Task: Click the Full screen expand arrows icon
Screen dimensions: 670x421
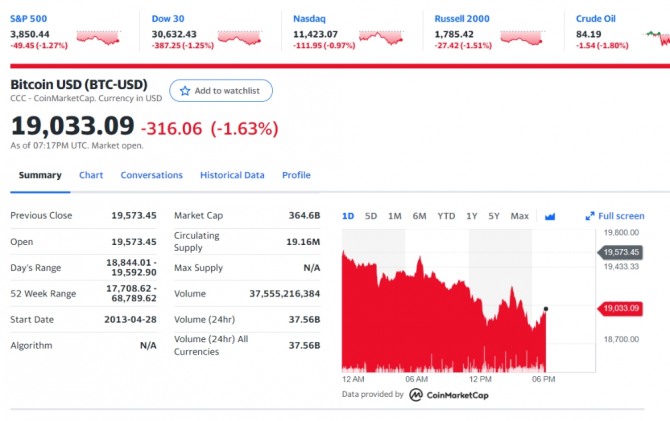Action: tap(590, 216)
